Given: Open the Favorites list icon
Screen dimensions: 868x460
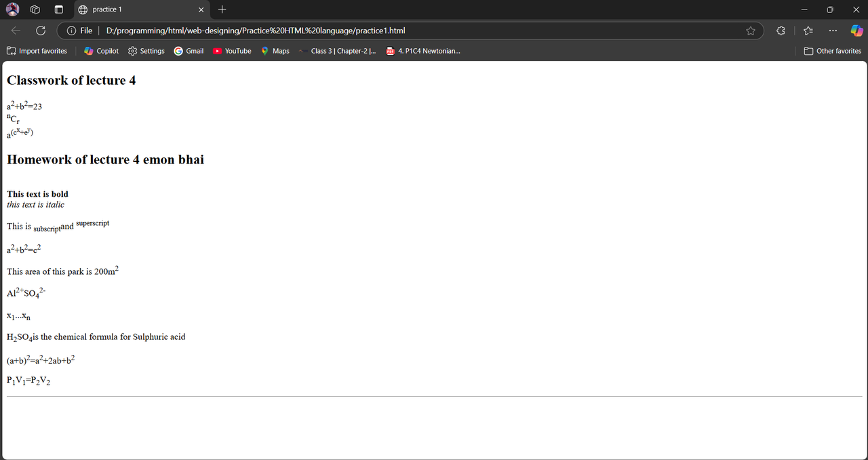Looking at the screenshot, I should [x=808, y=31].
